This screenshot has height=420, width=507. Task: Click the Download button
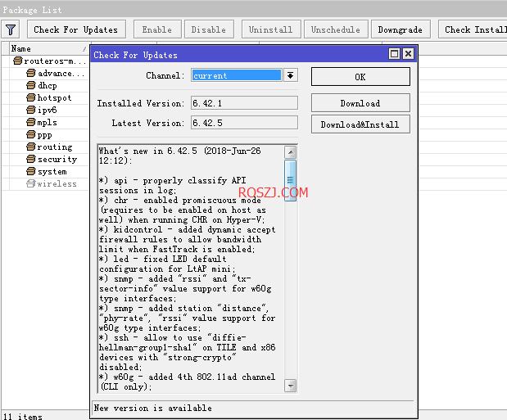(360, 103)
